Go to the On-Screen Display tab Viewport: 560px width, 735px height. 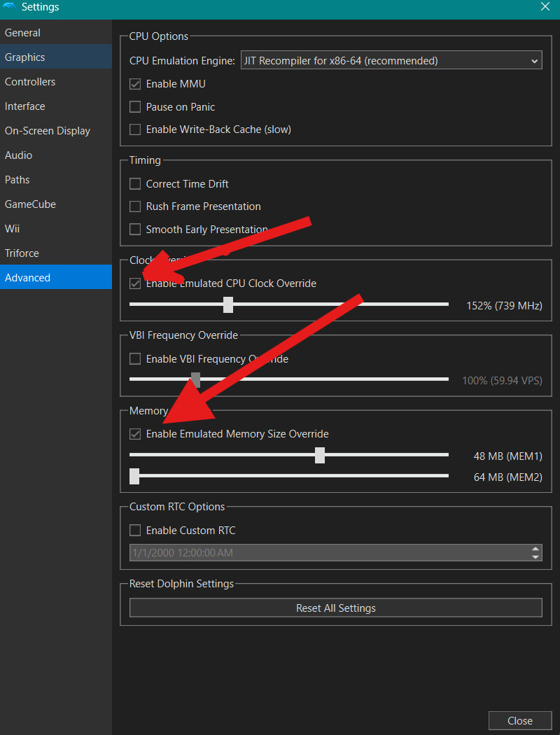point(56,131)
